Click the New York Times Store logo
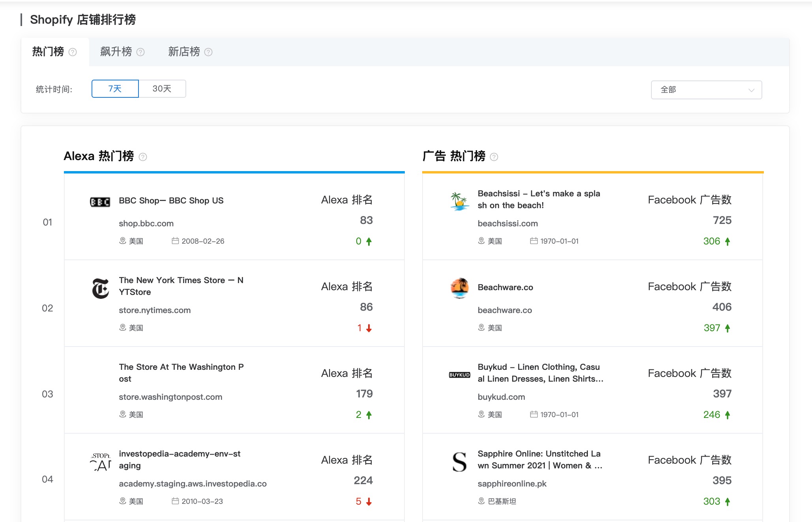The height and width of the screenshot is (522, 812). 100,288
